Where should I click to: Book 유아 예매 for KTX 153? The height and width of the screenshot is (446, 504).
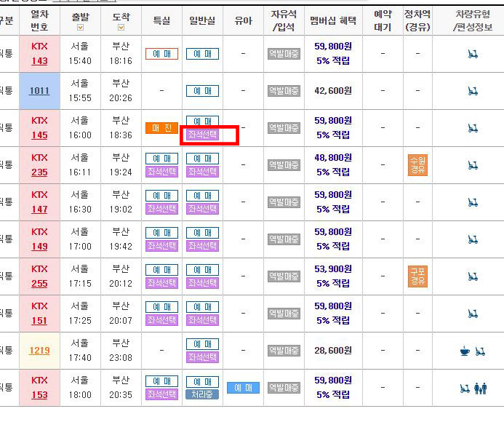pyautogui.click(x=244, y=388)
